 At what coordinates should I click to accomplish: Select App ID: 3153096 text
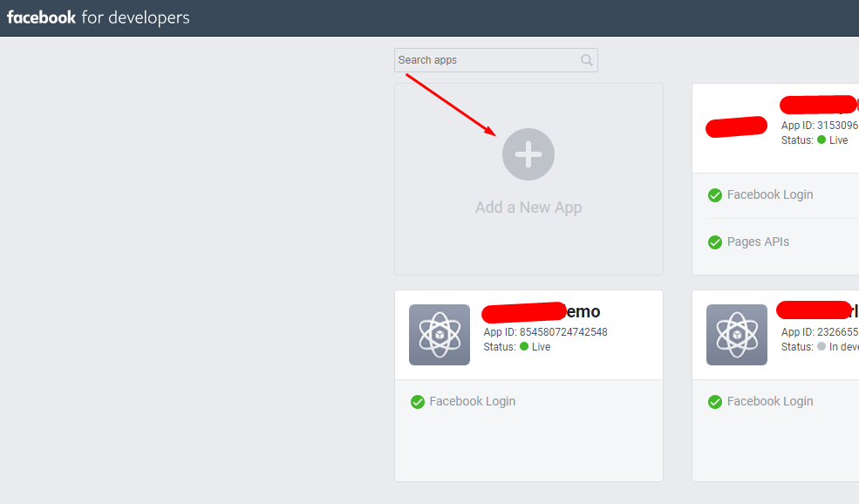(x=820, y=126)
